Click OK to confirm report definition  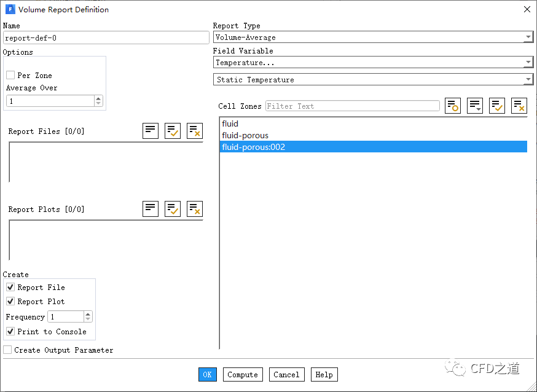click(x=207, y=374)
